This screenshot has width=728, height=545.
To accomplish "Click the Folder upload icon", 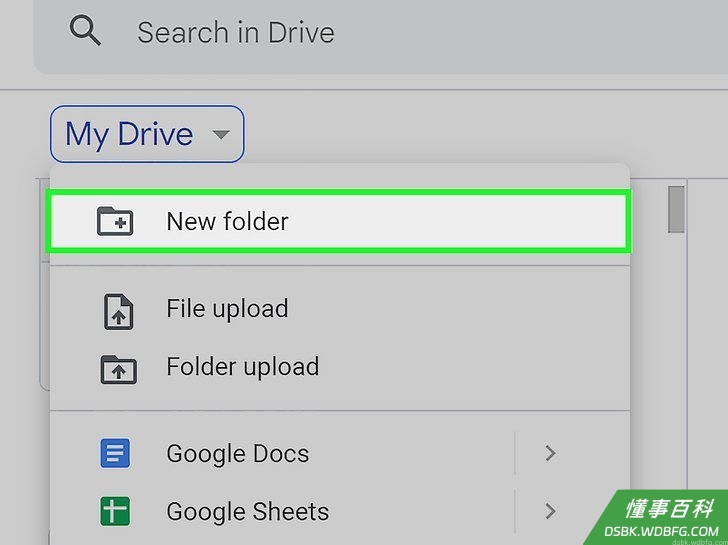I will (x=118, y=370).
